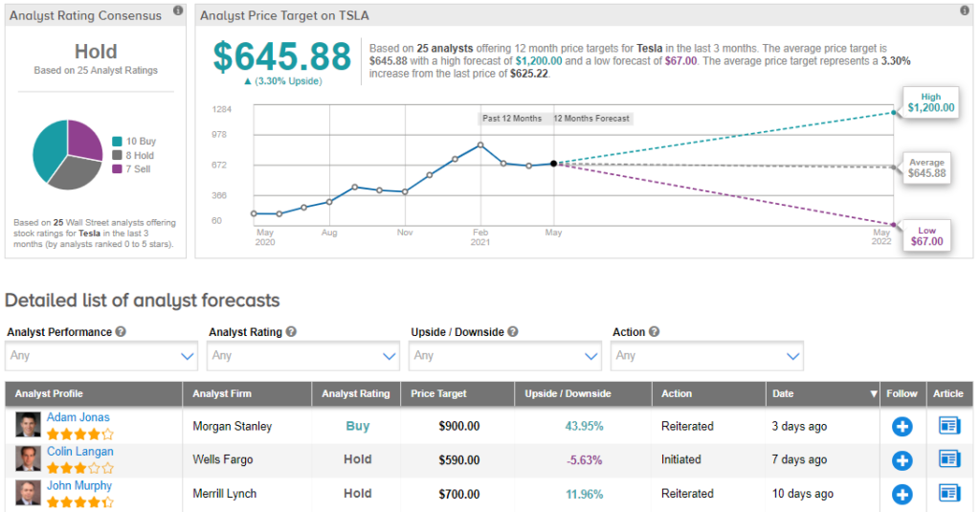980x512 pixels.
Task: Follow analyst Adam Jonas with plus icon
Action: (x=902, y=427)
